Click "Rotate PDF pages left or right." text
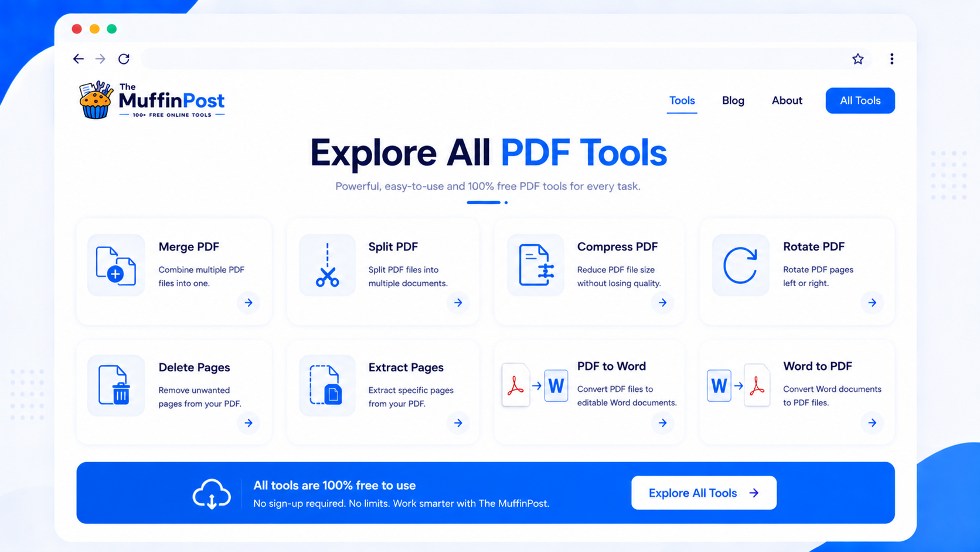980x552 pixels. click(818, 276)
